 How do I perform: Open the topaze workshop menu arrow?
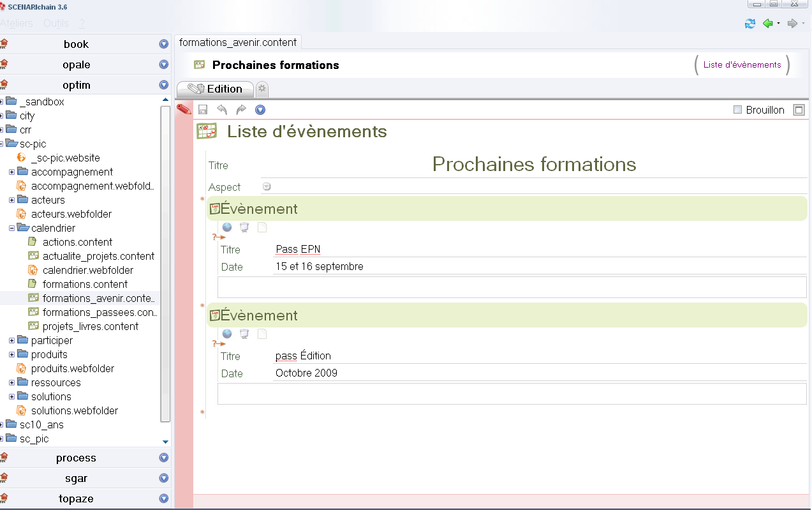coord(163,499)
